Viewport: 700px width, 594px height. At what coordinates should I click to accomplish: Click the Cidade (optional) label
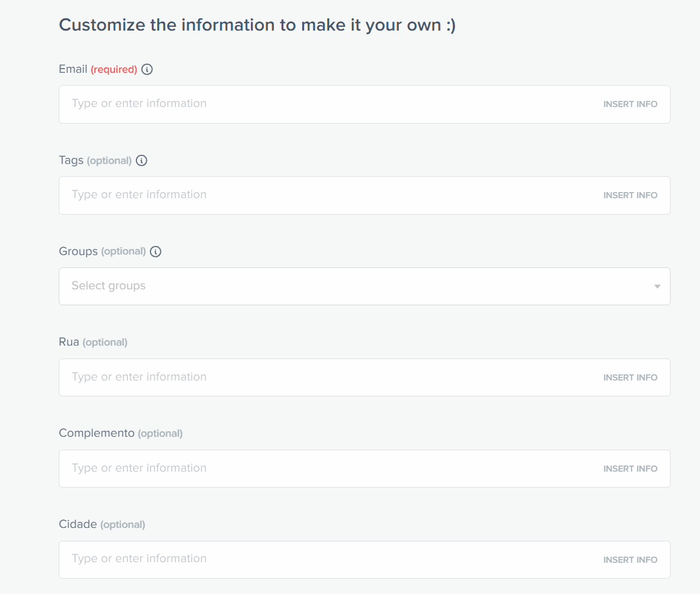click(102, 524)
